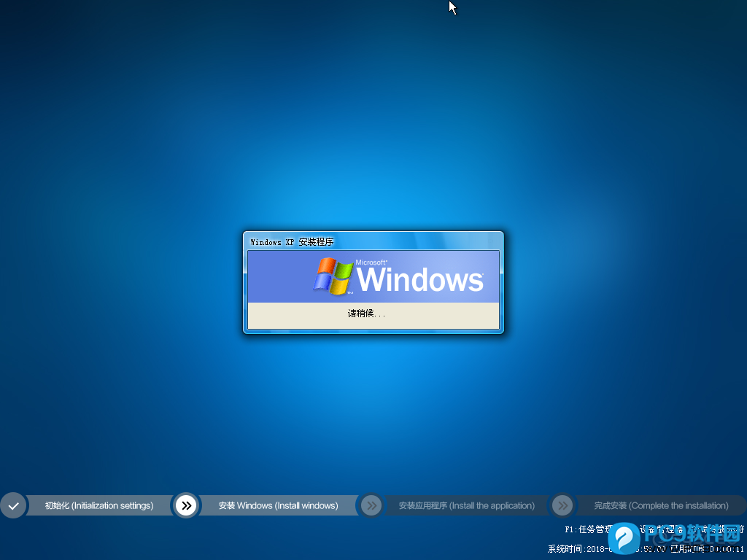The image size is (747, 560).
Task: Click the dimmed double-arrow icon before Install the application
Action: (371, 506)
